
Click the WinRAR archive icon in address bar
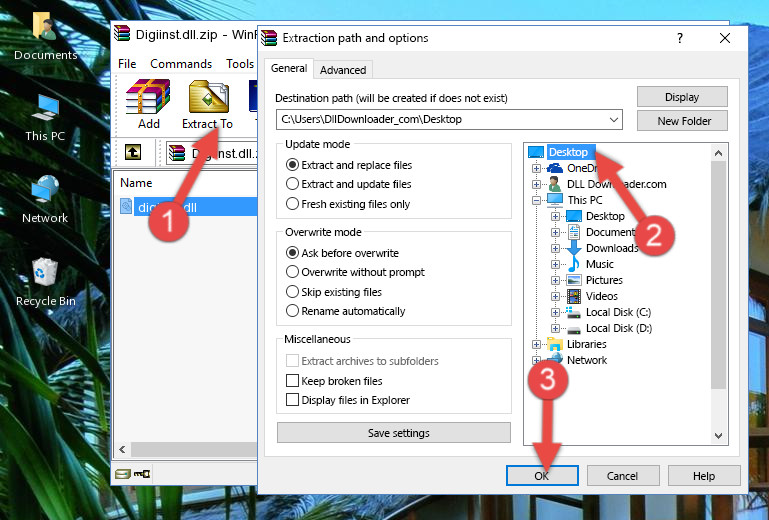pos(177,154)
